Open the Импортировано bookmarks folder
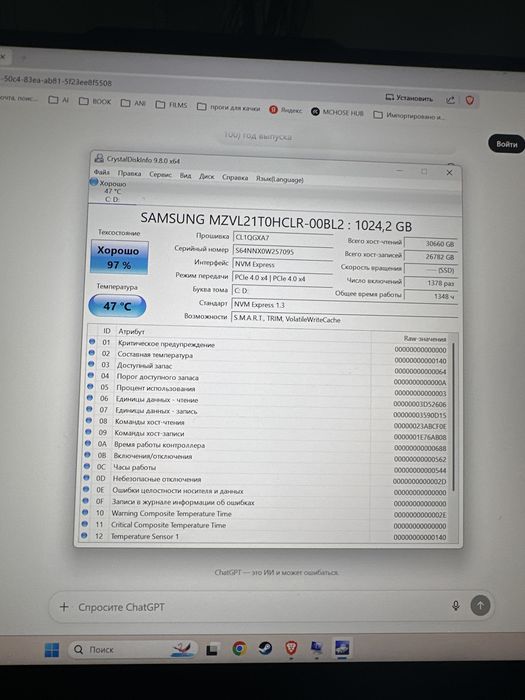The image size is (525, 700). click(x=409, y=115)
